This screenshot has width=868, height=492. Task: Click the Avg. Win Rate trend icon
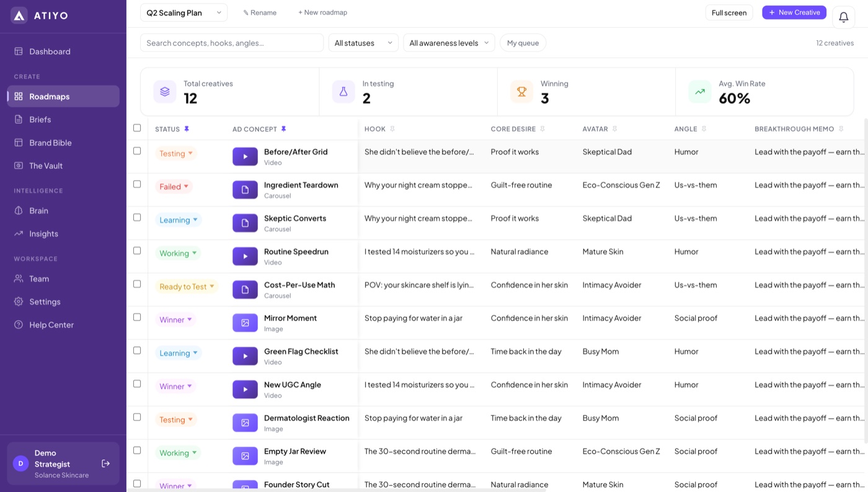pyautogui.click(x=700, y=92)
